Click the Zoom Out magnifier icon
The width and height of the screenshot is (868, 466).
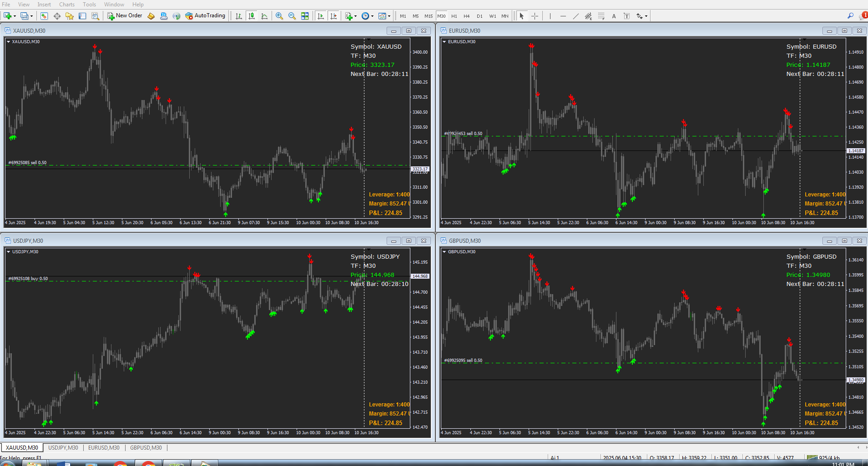pyautogui.click(x=292, y=16)
